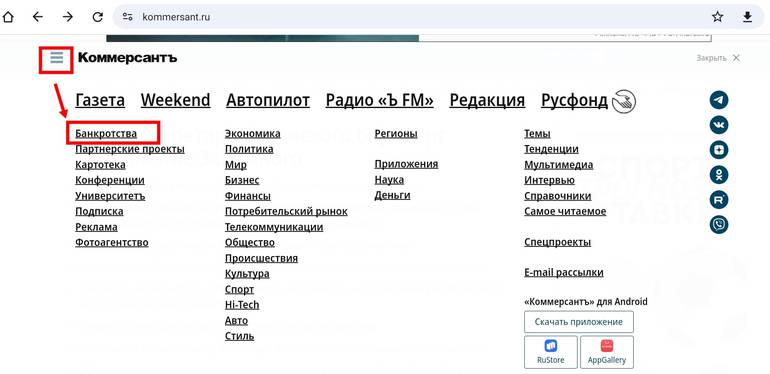Viewport: 770px width, 374px height.
Task: Go forward in browser
Action: 68,17
